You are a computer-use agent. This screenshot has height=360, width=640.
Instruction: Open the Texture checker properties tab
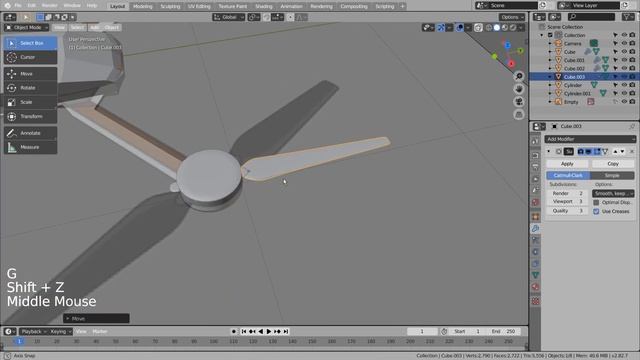[x=536, y=301]
